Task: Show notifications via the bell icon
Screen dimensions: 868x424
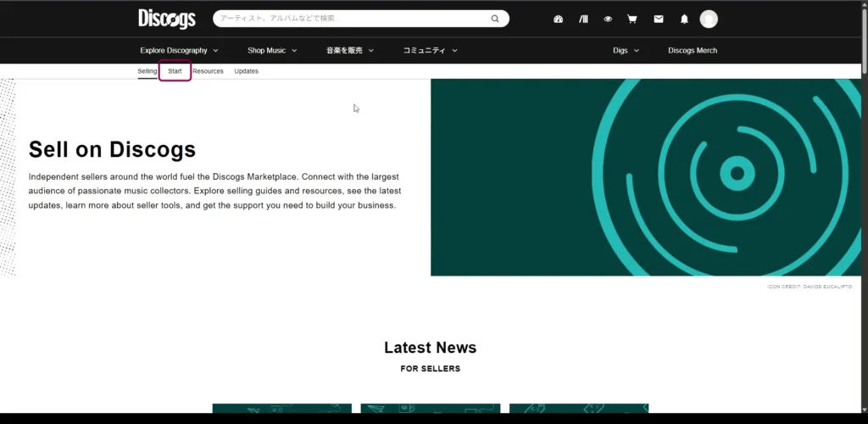Action: click(x=684, y=19)
